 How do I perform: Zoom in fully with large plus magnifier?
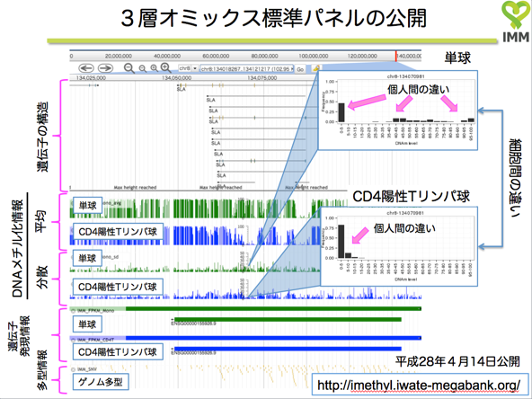click(166, 68)
